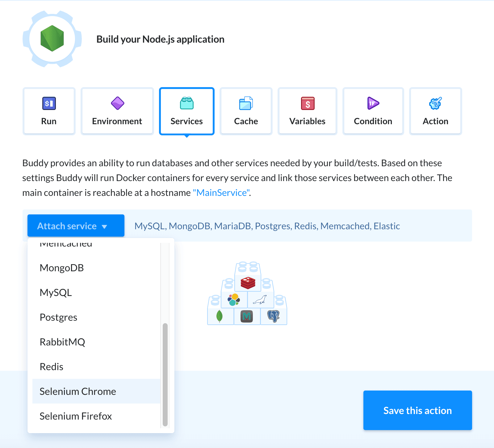
Task: Click the blue Action gear icon
Action: click(x=435, y=103)
